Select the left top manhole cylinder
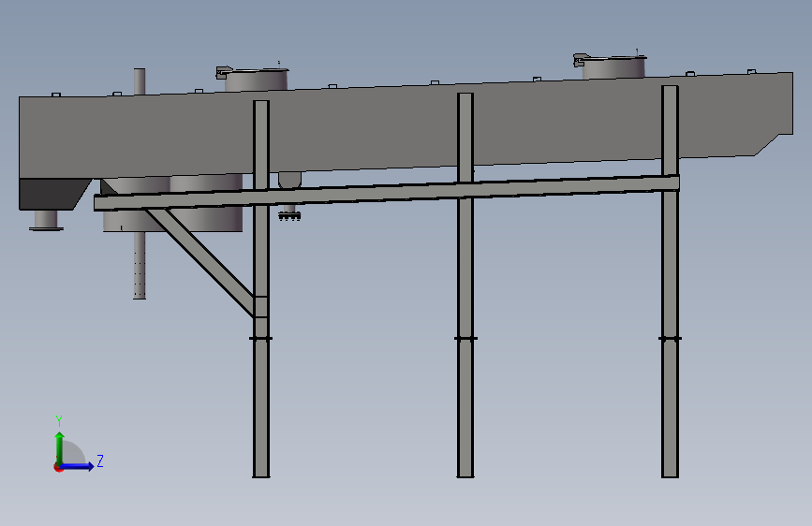Viewport: 812px width, 526px height. (256, 80)
